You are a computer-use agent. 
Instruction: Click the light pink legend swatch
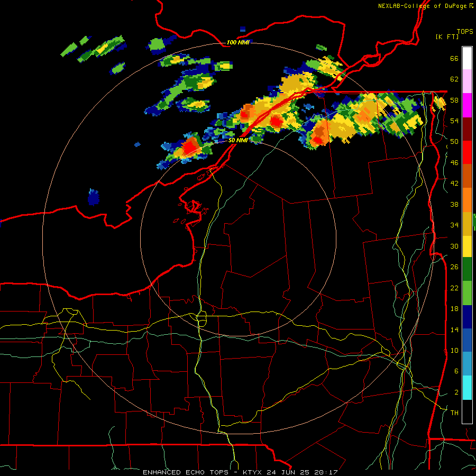click(x=467, y=81)
